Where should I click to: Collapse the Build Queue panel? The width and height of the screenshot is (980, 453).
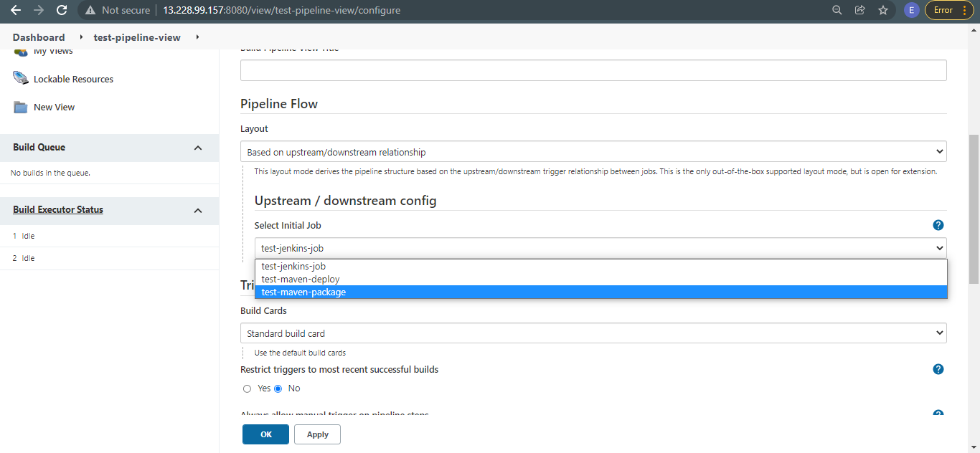click(198, 148)
